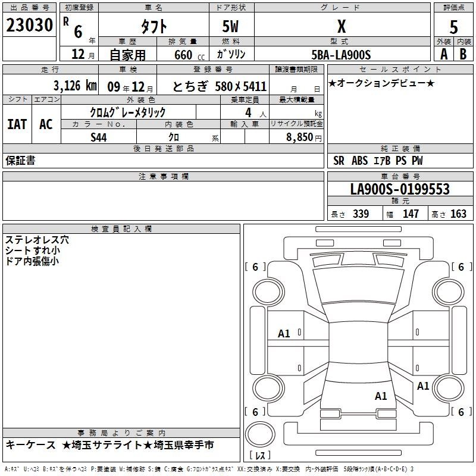Click the fuel type ガソリン
476x476 pixels.
click(x=231, y=54)
